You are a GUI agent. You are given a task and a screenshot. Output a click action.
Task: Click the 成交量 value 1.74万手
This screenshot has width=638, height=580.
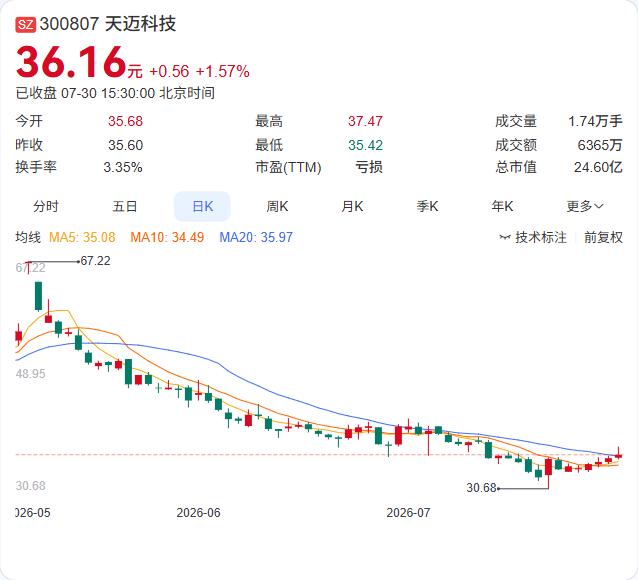(595, 121)
